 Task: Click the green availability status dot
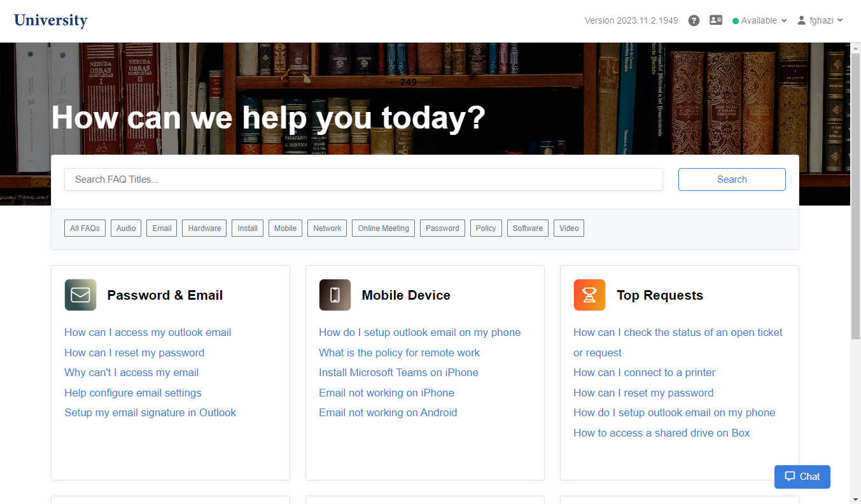736,21
